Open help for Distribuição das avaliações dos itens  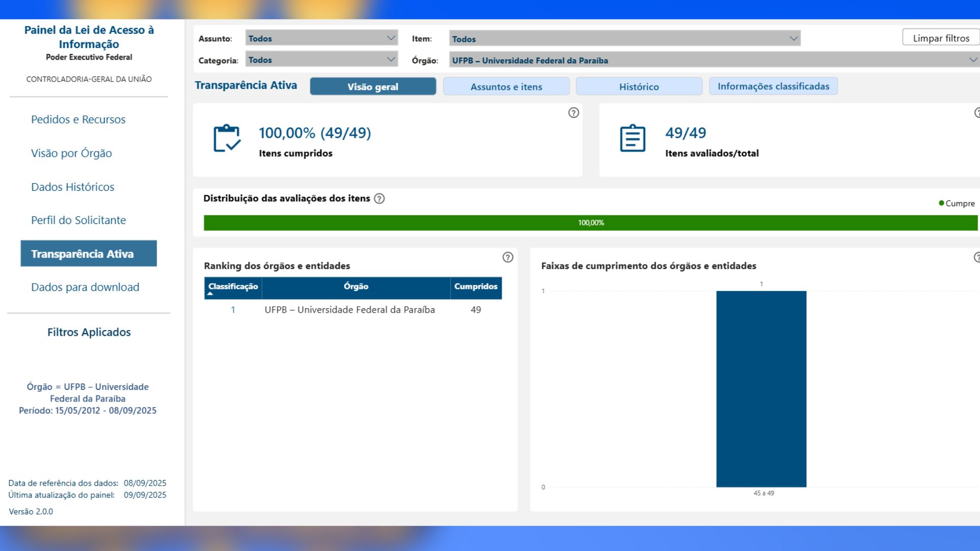point(379,198)
